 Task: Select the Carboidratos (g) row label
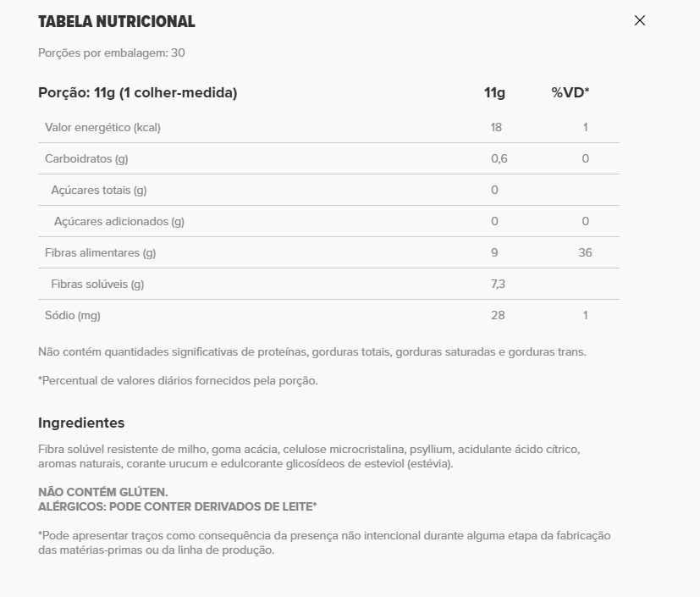tap(86, 158)
